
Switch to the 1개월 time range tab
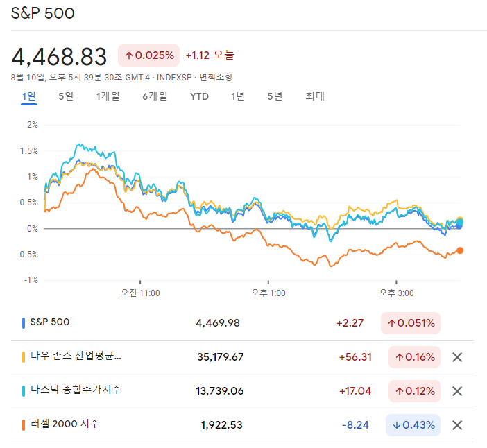[108, 96]
